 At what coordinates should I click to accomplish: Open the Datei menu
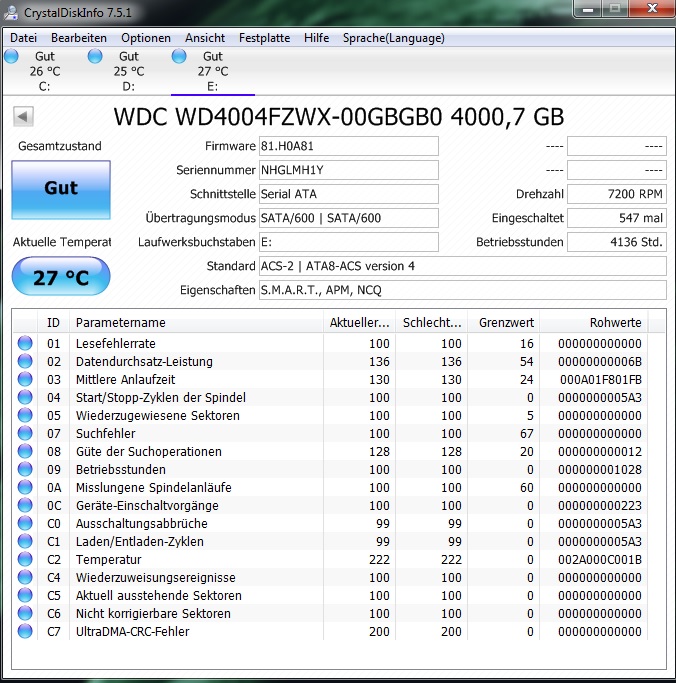click(24, 38)
